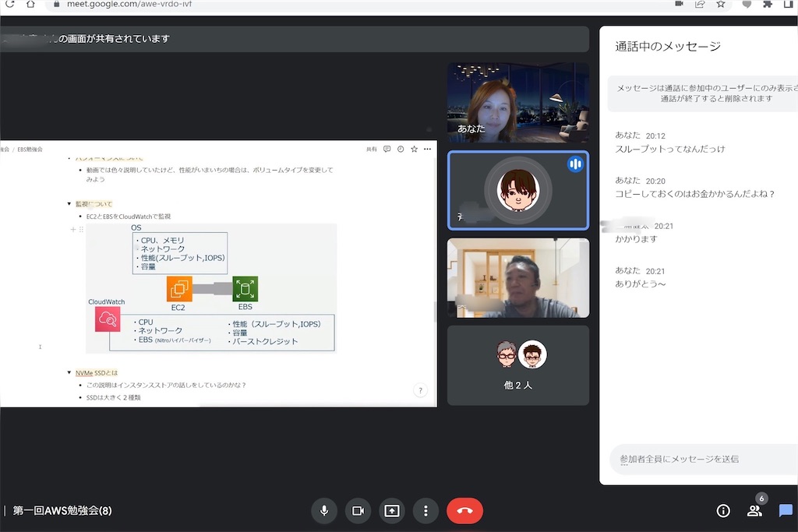Click the message スループットってなんだっけ
This screenshot has height=532, width=798.
point(670,149)
